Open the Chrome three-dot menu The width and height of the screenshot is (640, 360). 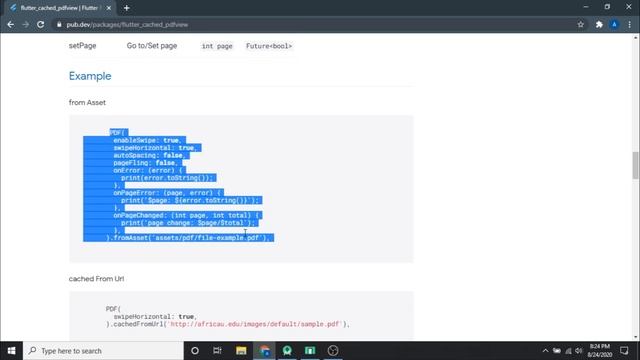tap(629, 24)
